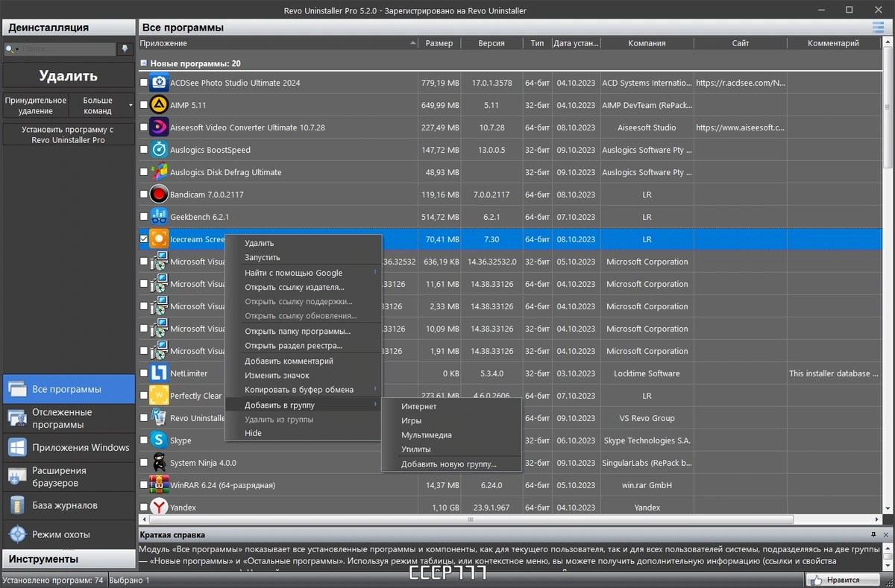Click Установлено программ: 74 status text
The height and width of the screenshot is (588, 895).
pos(53,580)
